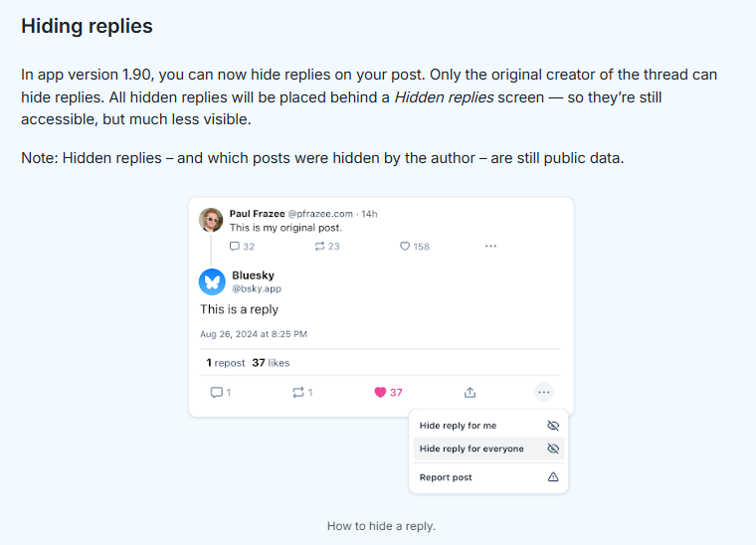Screen dimensions: 756x545
Task: Click the "37 likes" count link
Action: 271,363
